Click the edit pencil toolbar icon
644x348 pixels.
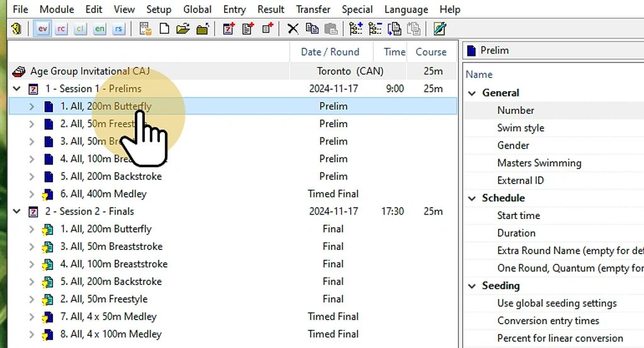(439, 28)
